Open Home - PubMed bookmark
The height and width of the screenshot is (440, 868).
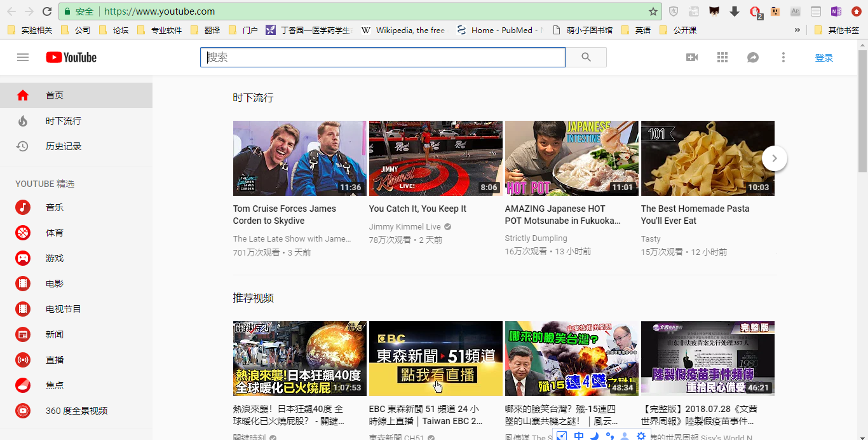click(x=499, y=30)
